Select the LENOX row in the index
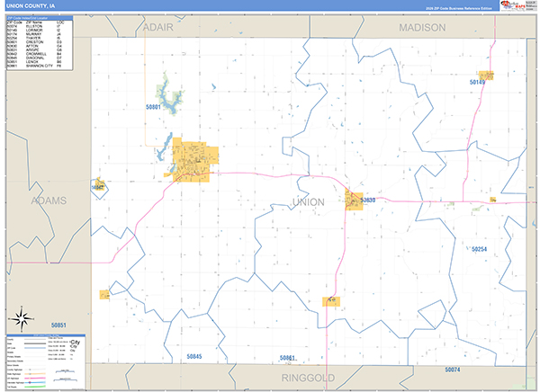Screen dimensions: 540x392 pos(34,62)
